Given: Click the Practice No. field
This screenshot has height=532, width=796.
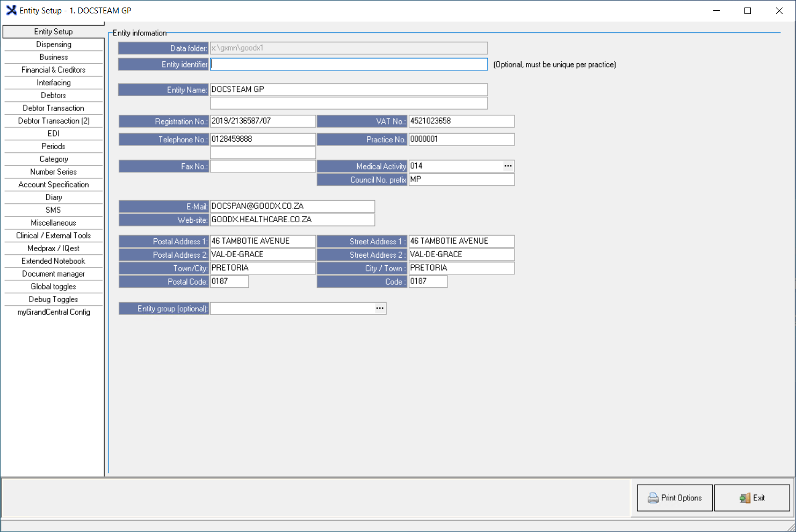Looking at the screenshot, I should coord(461,139).
